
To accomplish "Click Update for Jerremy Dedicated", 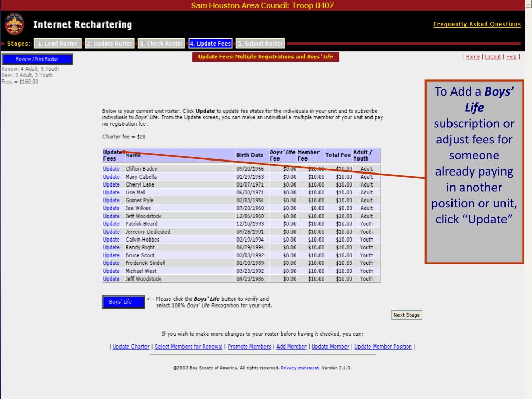I will pos(111,232).
